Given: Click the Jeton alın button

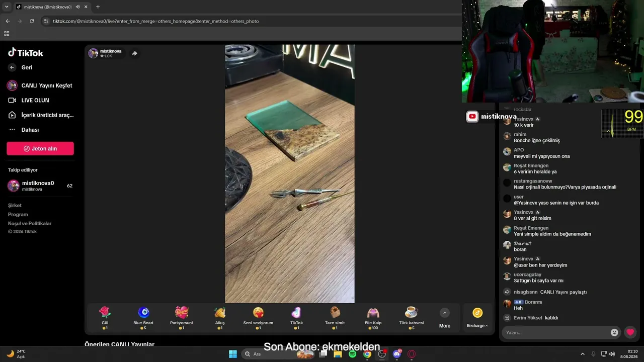Looking at the screenshot, I should pos(40,148).
